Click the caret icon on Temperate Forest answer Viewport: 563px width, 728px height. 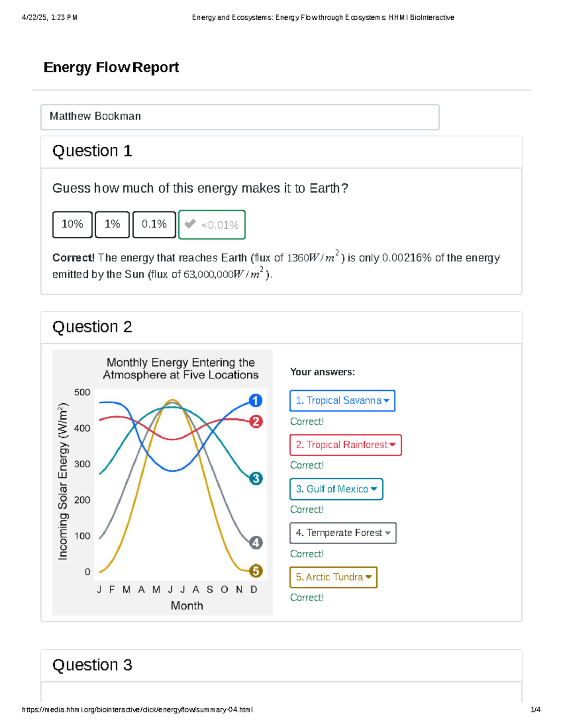tap(388, 533)
